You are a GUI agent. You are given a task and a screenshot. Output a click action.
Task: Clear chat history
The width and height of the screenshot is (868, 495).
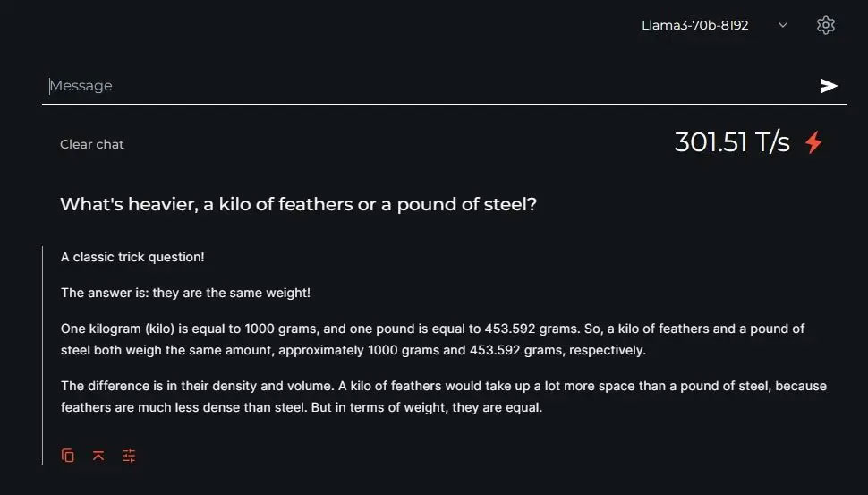(x=92, y=144)
